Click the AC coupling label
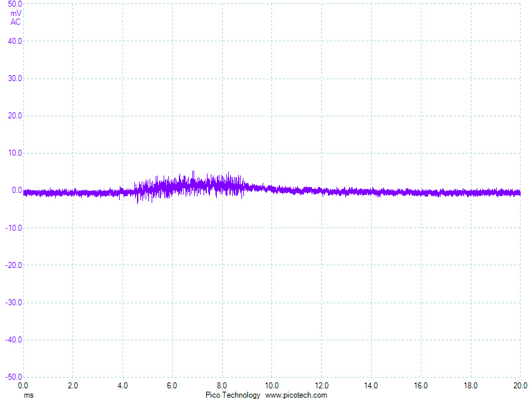This screenshot has width=532, height=399. [15, 22]
